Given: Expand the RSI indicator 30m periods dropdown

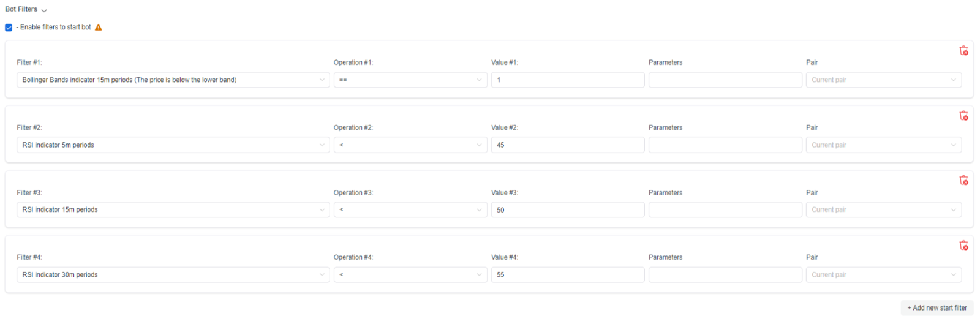Looking at the screenshot, I should pyautogui.click(x=173, y=275).
